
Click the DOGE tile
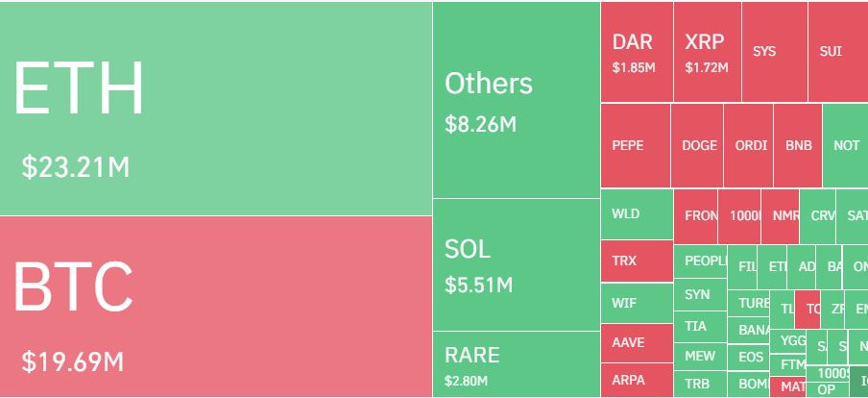click(x=697, y=146)
